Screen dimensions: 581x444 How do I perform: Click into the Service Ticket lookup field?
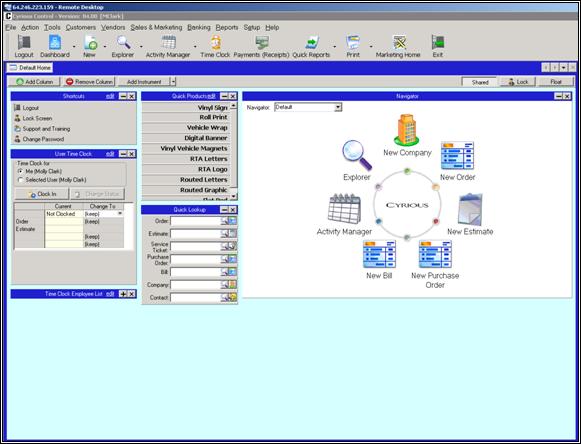click(195, 246)
